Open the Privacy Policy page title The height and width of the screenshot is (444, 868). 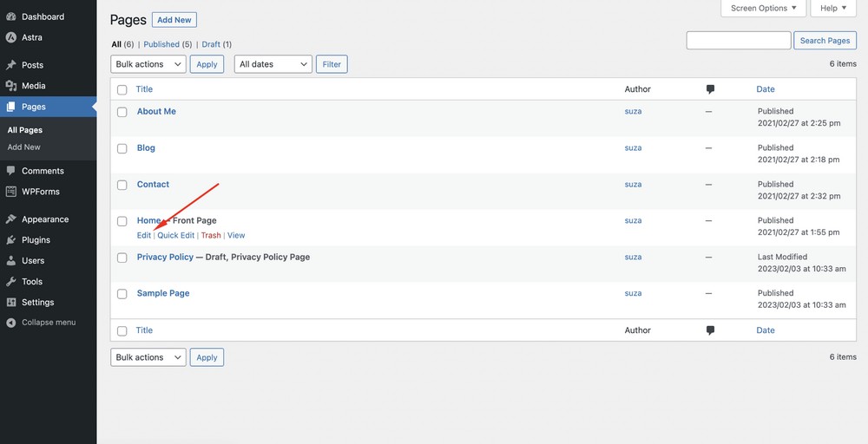(x=166, y=257)
